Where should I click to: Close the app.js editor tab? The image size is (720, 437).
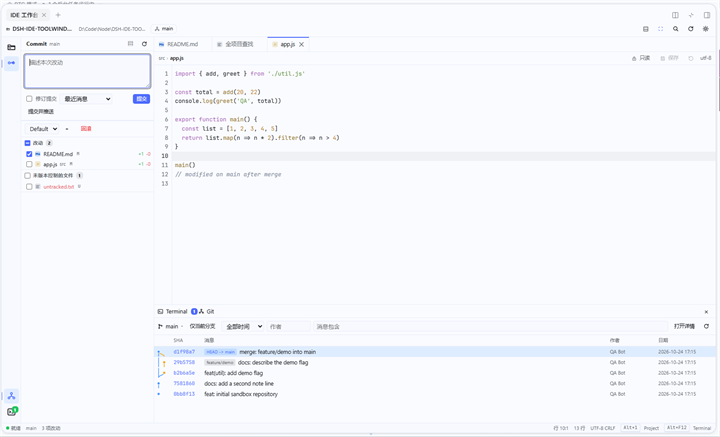tap(301, 45)
